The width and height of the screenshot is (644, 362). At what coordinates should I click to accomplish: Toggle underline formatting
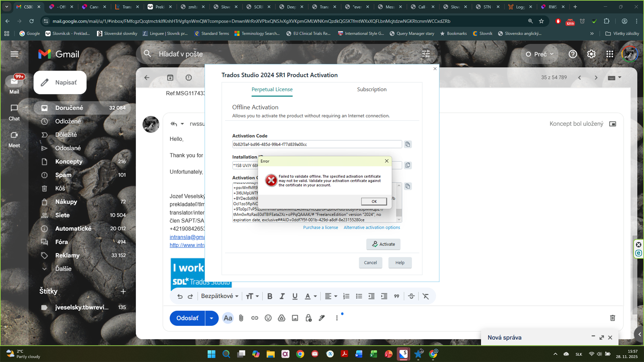(x=294, y=296)
